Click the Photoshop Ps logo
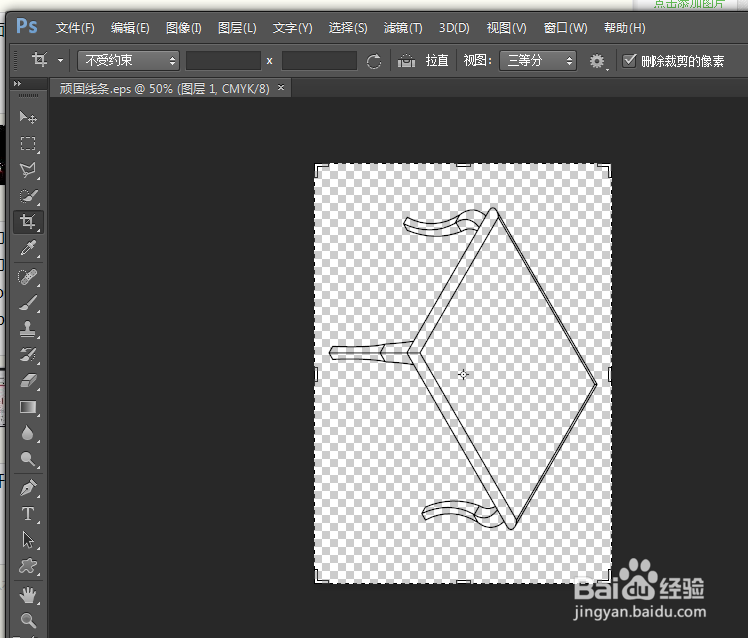Screen dimensions: 748x638 click(27, 26)
